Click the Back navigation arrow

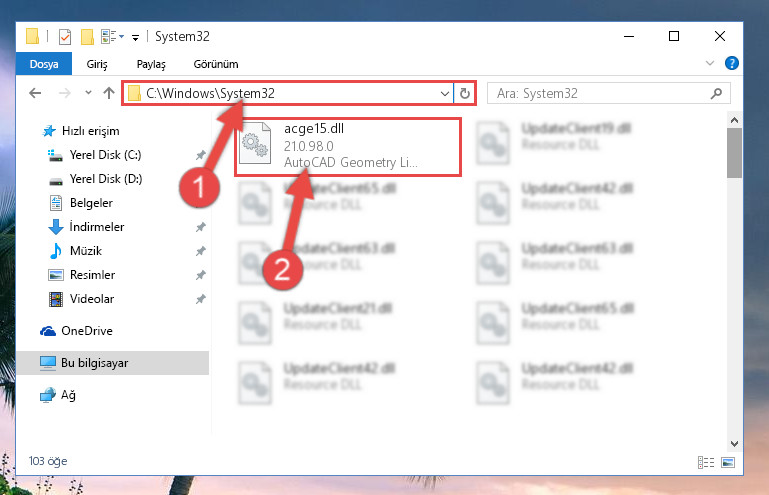[35, 93]
